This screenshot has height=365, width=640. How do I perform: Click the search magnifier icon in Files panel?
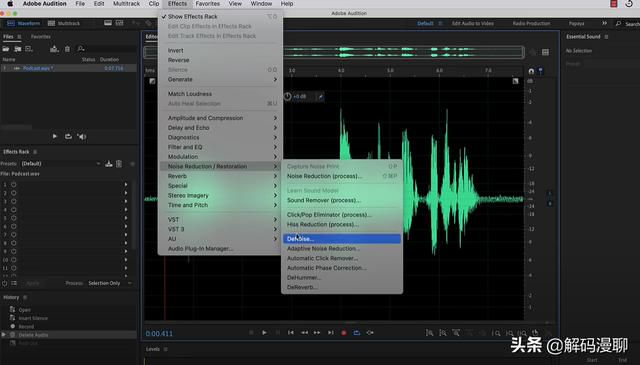(81, 49)
